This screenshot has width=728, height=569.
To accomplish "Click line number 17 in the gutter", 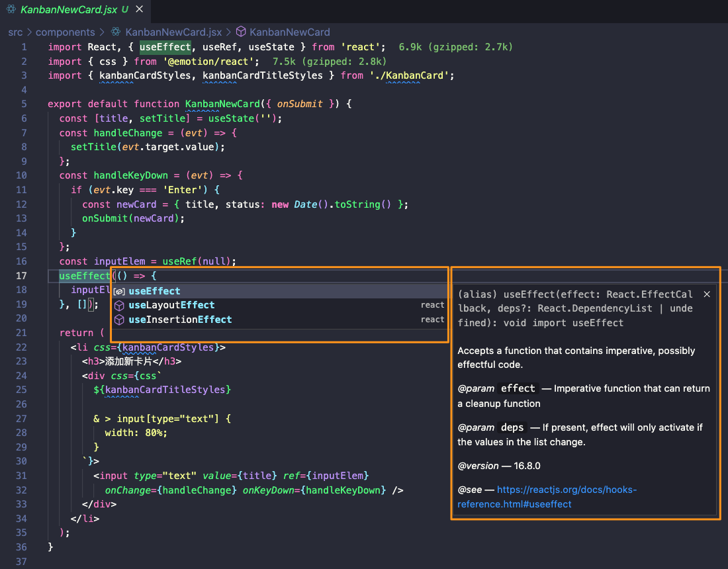I will pos(21,276).
